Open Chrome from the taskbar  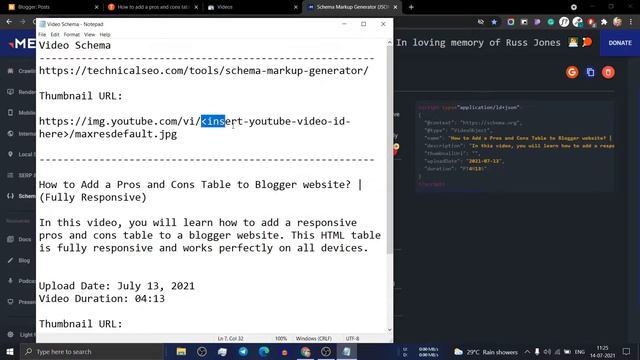(306, 351)
